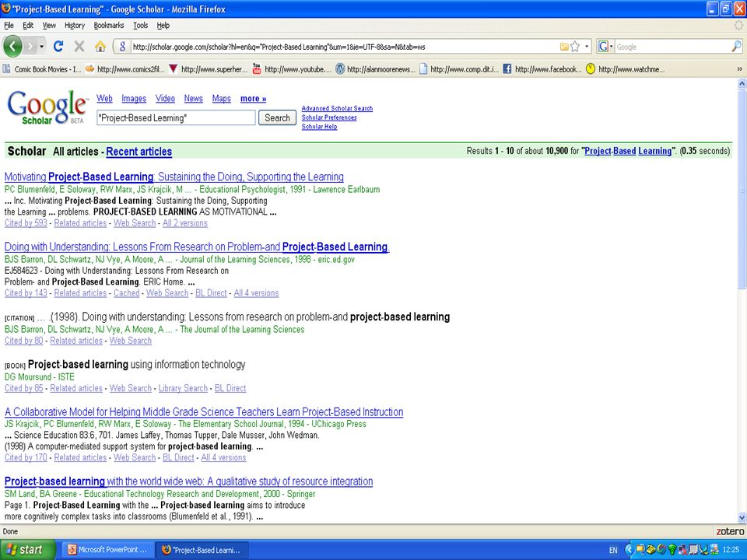Image resolution: width=747 pixels, height=560 pixels.
Task: Open A Collaborative Model article result
Action: point(204,412)
